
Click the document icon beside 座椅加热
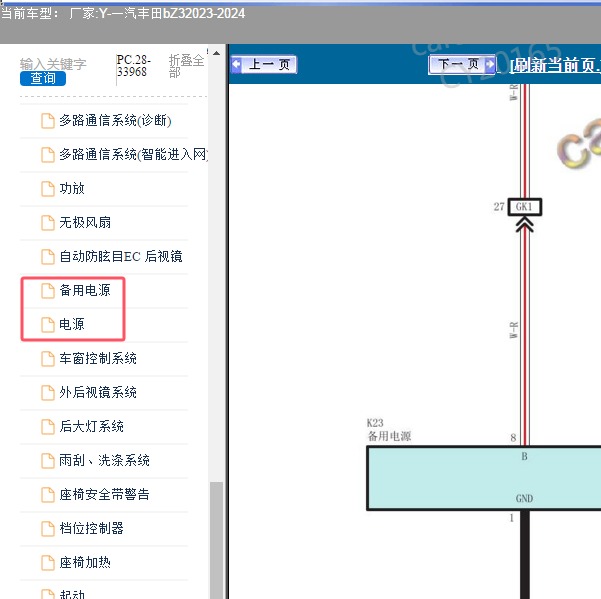tap(48, 563)
